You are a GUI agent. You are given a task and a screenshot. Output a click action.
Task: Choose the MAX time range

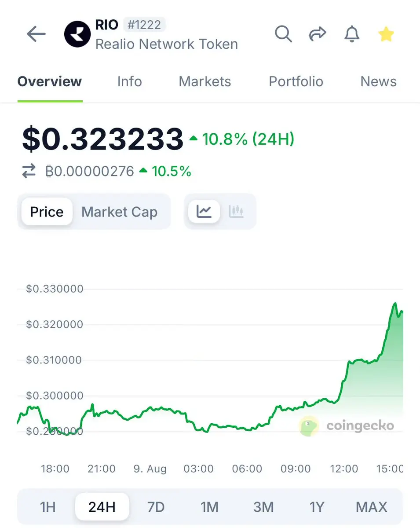pos(372,507)
